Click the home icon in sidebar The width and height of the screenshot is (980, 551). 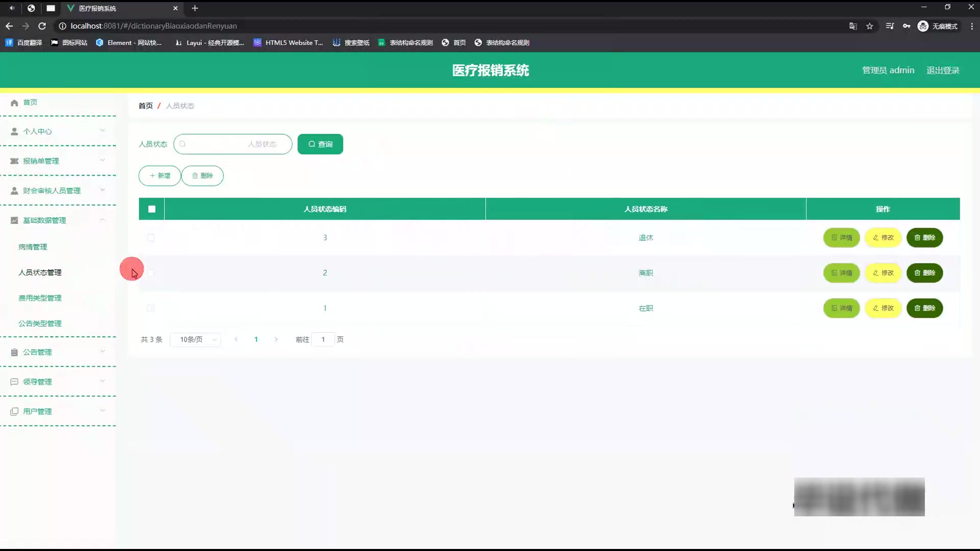pyautogui.click(x=14, y=103)
